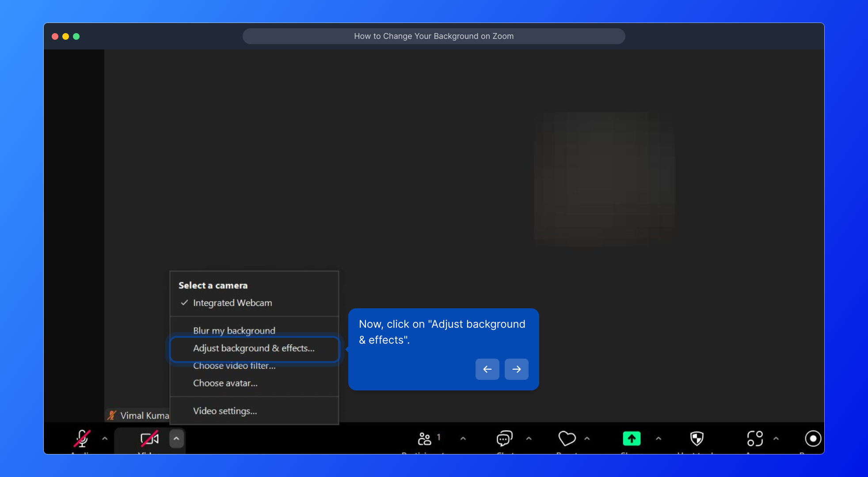The image size is (868, 477).
Task: Choose Adjust background & effects menu item
Action: 254,348
